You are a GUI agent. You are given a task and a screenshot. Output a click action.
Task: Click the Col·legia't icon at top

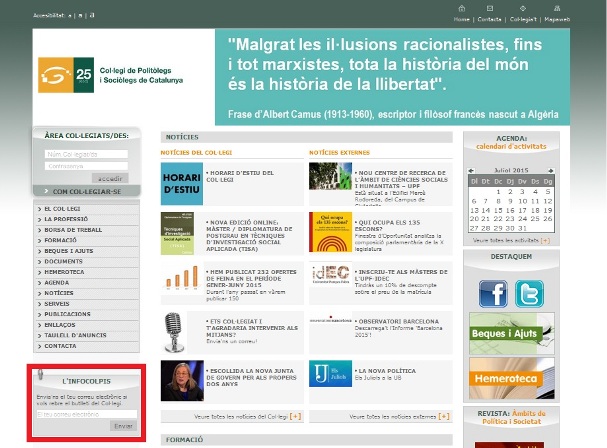(x=523, y=9)
